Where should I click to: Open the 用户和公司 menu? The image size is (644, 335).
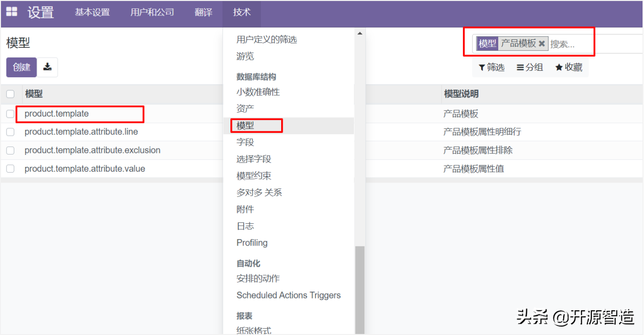152,12
